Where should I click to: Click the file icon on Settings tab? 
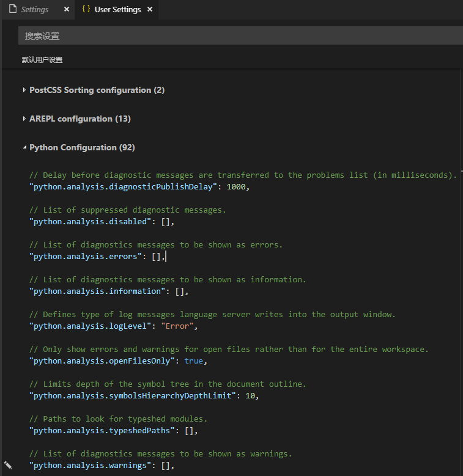click(x=13, y=9)
